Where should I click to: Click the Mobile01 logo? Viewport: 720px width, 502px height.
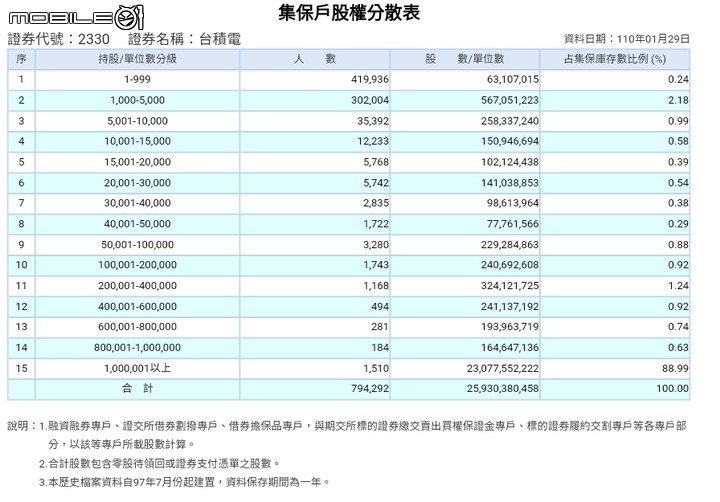(76, 17)
